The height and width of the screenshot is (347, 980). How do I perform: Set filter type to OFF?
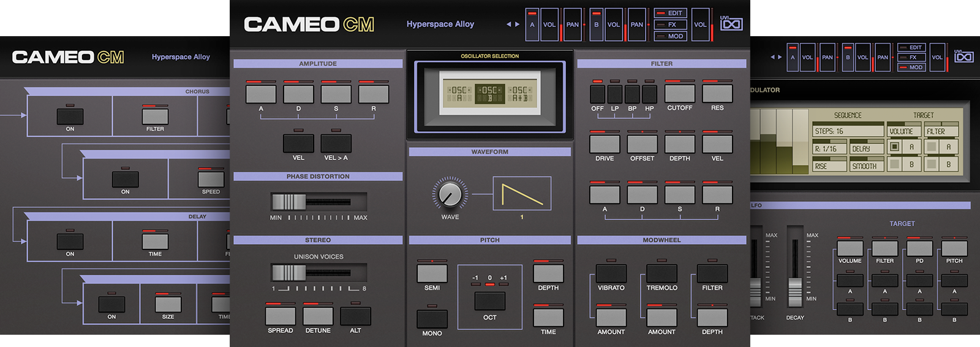tap(597, 94)
